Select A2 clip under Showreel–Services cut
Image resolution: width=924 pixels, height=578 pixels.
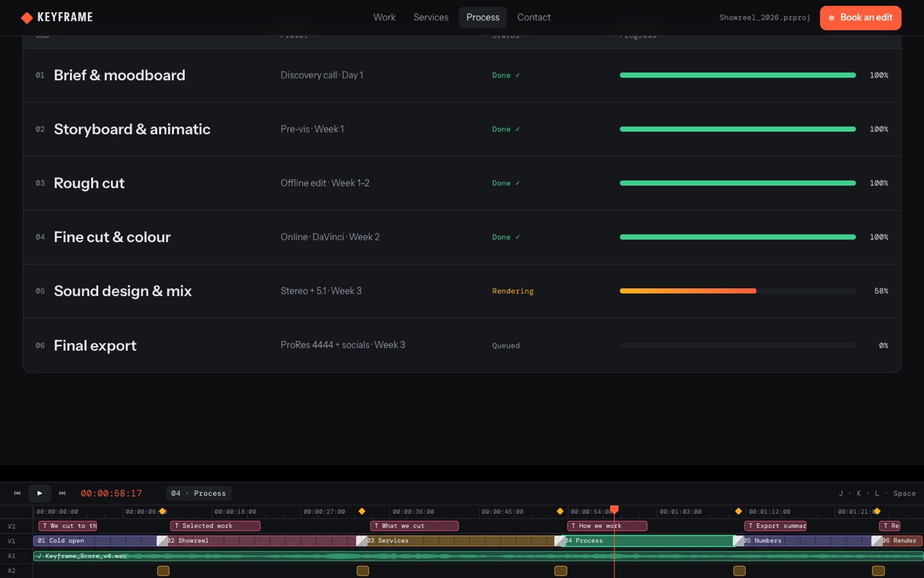tap(362, 571)
